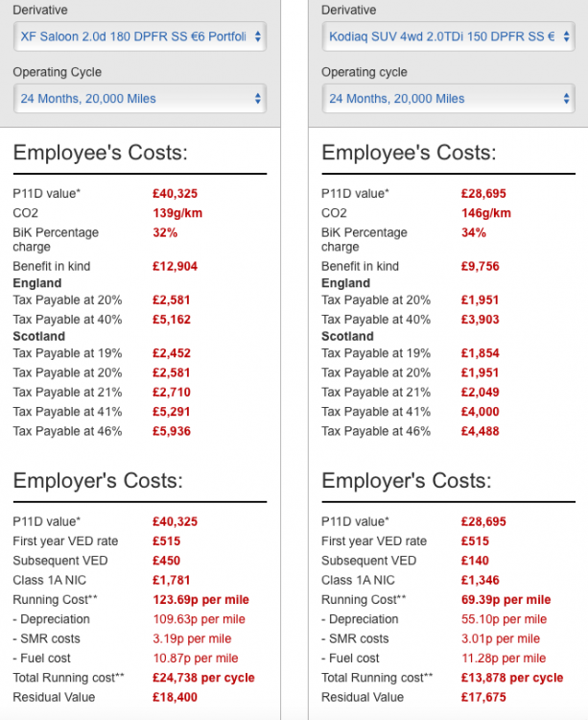Select the right Employer's Costs heading
Viewport: 588px width, 720px height.
407,481
